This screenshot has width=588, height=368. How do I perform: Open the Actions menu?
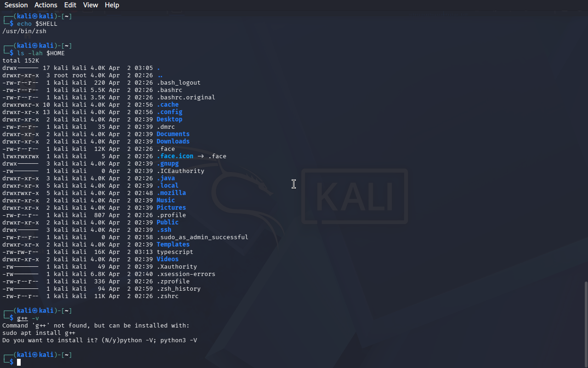(x=46, y=5)
